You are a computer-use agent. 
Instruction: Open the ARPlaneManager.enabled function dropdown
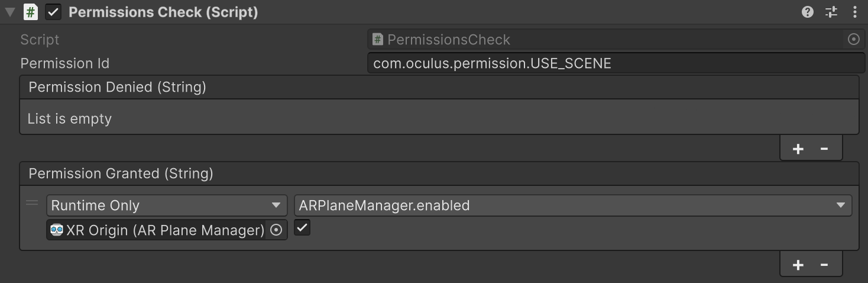click(572, 205)
